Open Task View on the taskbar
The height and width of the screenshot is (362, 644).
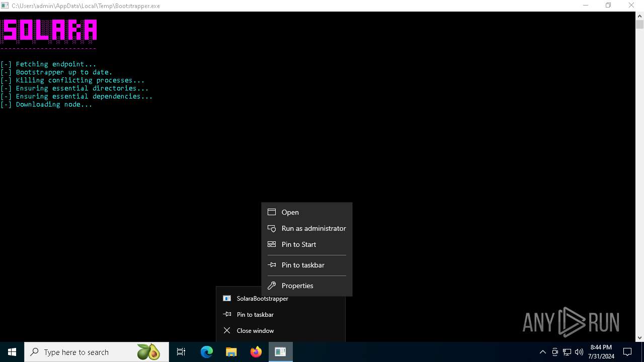point(181,352)
